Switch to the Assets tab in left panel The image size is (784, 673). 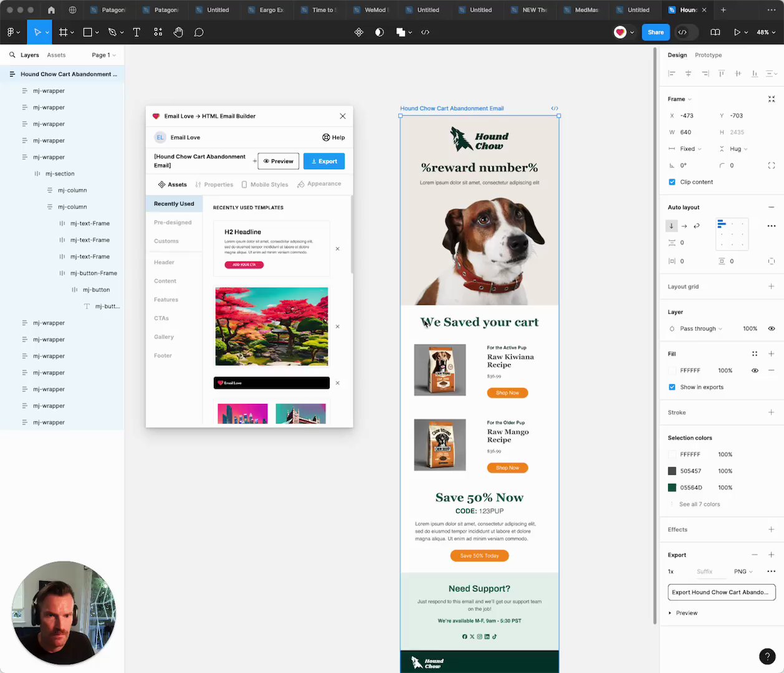[x=56, y=55]
